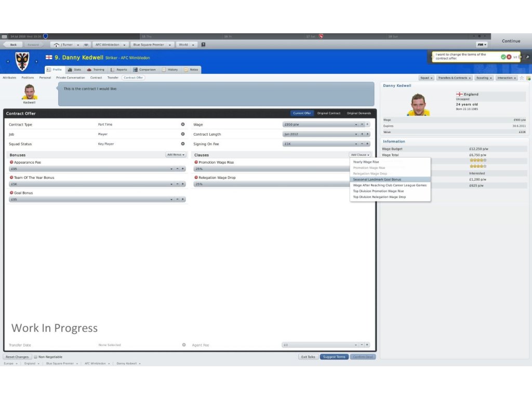Switch to the Notes tab
532x399 pixels.
click(x=191, y=70)
